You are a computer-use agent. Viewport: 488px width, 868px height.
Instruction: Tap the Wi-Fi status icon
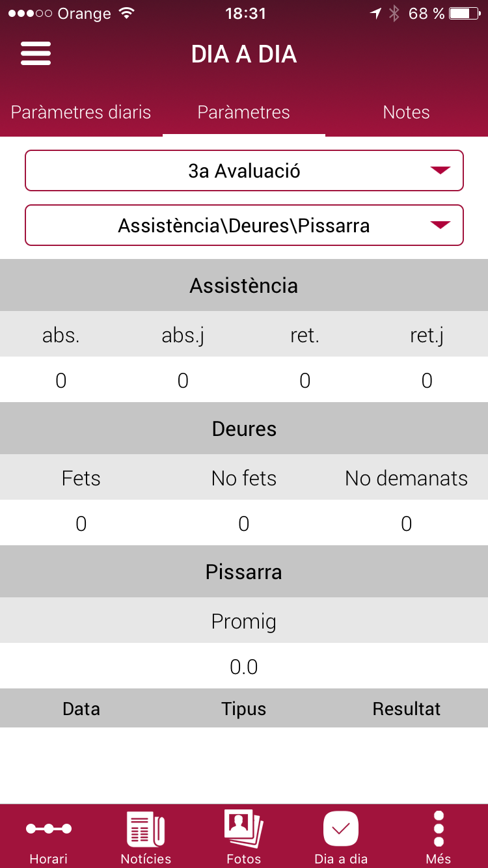[x=128, y=14]
